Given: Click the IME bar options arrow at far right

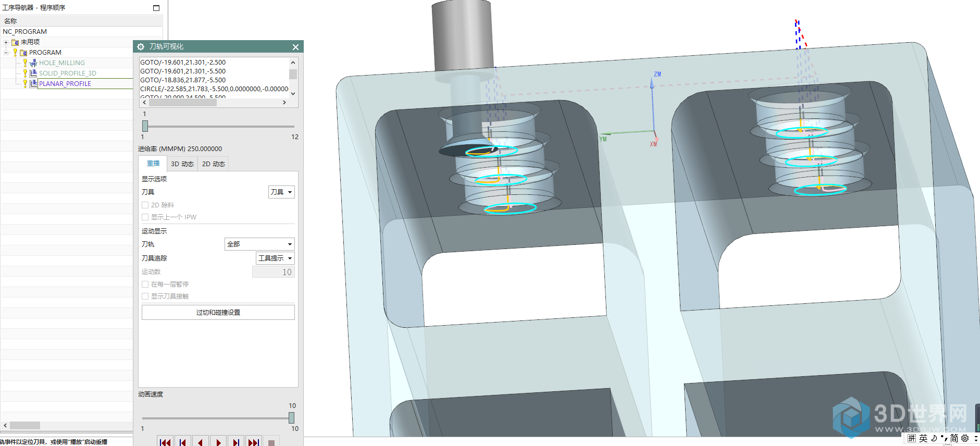Looking at the screenshot, I should click(976, 438).
